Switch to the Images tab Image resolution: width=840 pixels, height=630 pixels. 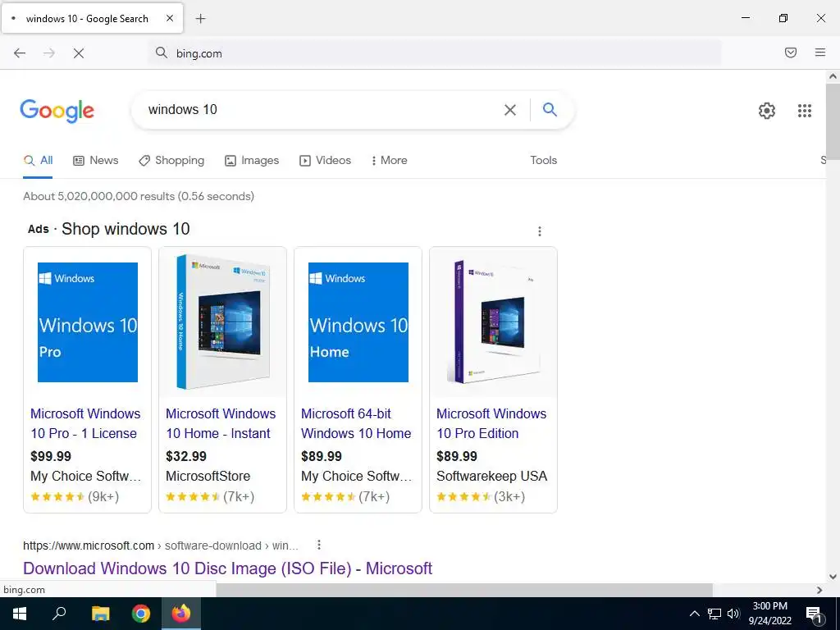point(252,161)
